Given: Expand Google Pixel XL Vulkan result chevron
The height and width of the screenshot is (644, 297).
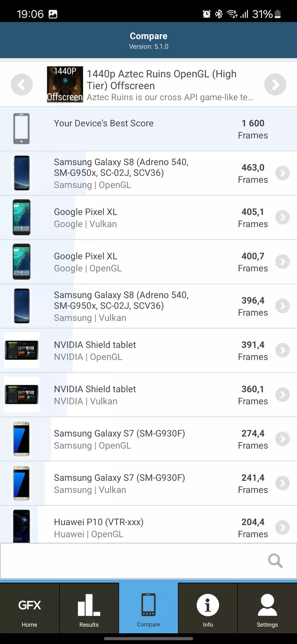Looking at the screenshot, I should tap(282, 217).
